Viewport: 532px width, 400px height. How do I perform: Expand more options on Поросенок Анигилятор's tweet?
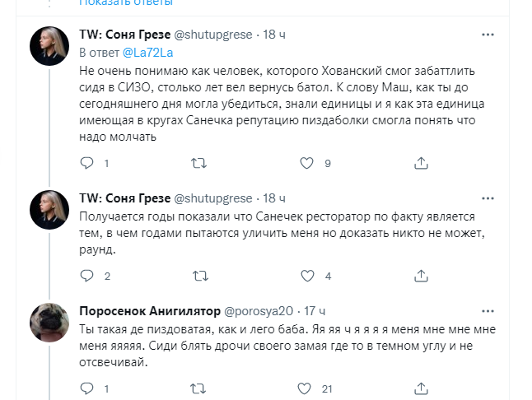click(x=488, y=311)
